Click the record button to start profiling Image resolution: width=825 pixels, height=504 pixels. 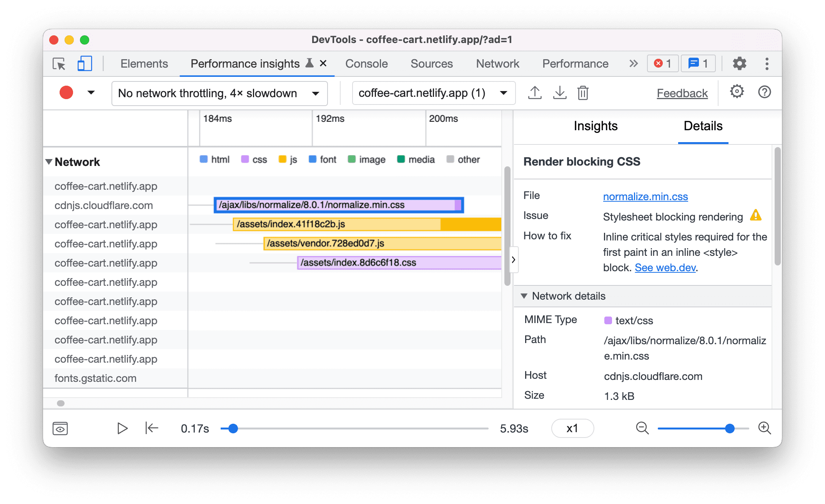(x=66, y=92)
